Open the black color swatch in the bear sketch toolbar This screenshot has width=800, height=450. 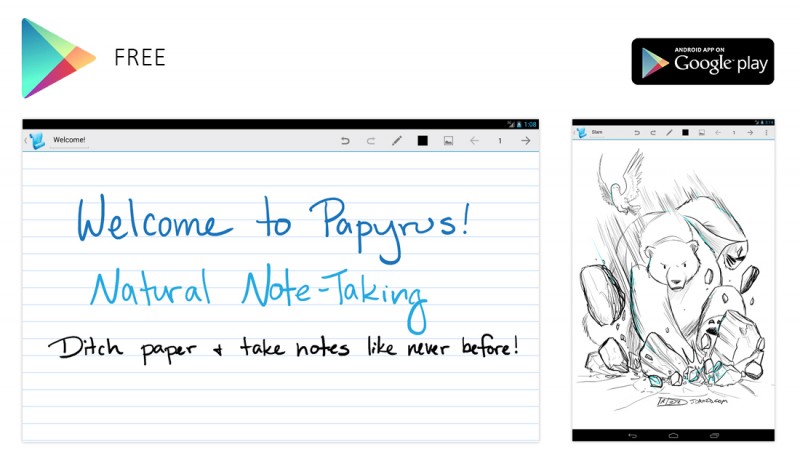685,133
